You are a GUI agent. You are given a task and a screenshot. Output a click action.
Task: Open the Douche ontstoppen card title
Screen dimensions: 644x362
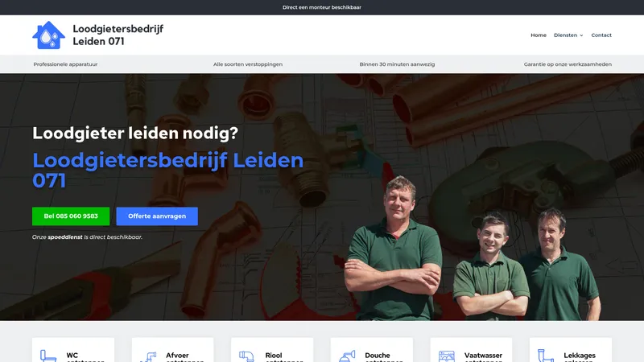pos(384,357)
